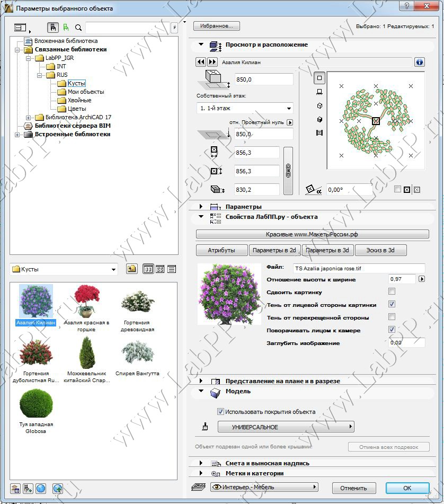
Task: Toggle the chain link proportions lock
Action: point(288,171)
